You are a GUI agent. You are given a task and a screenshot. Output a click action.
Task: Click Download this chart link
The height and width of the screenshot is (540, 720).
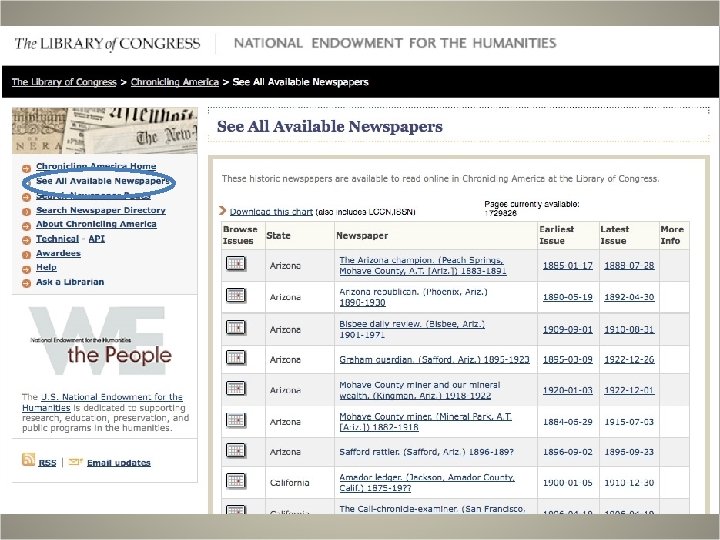(271, 212)
